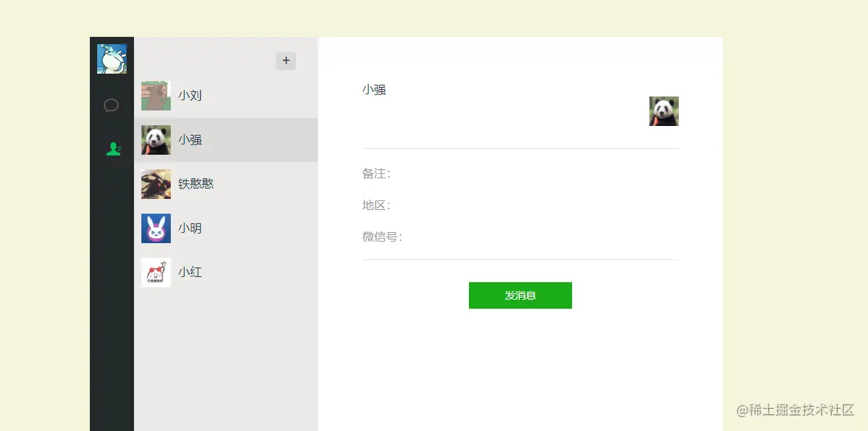The height and width of the screenshot is (431, 868).
Task: Select contact 小强 in the list
Action: 226,139
